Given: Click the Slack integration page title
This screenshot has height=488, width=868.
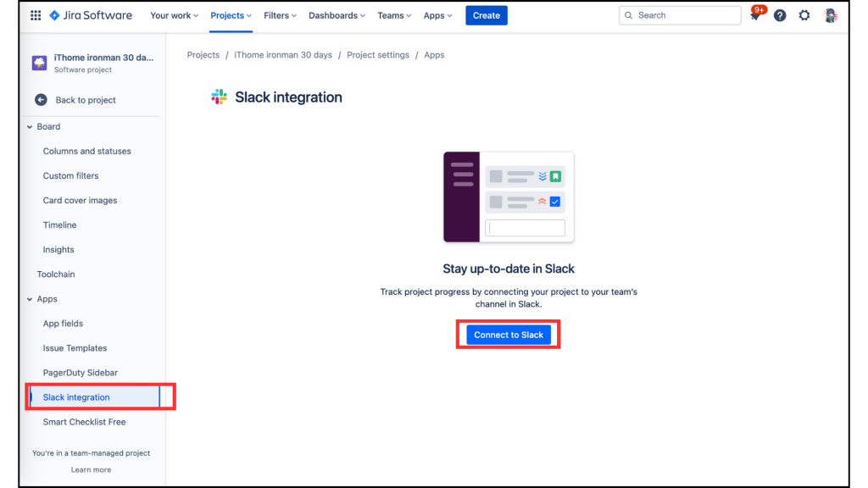Looking at the screenshot, I should coord(288,97).
